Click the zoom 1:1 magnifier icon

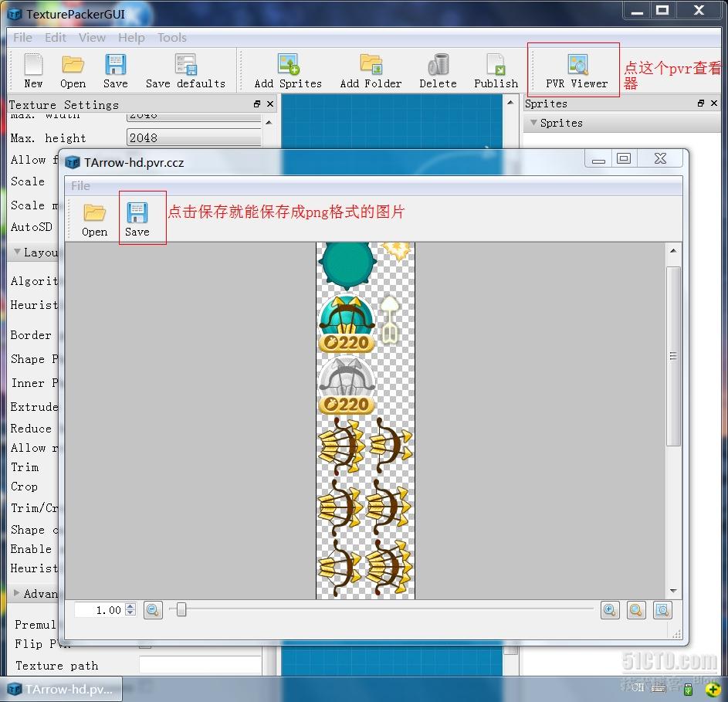[x=636, y=610]
